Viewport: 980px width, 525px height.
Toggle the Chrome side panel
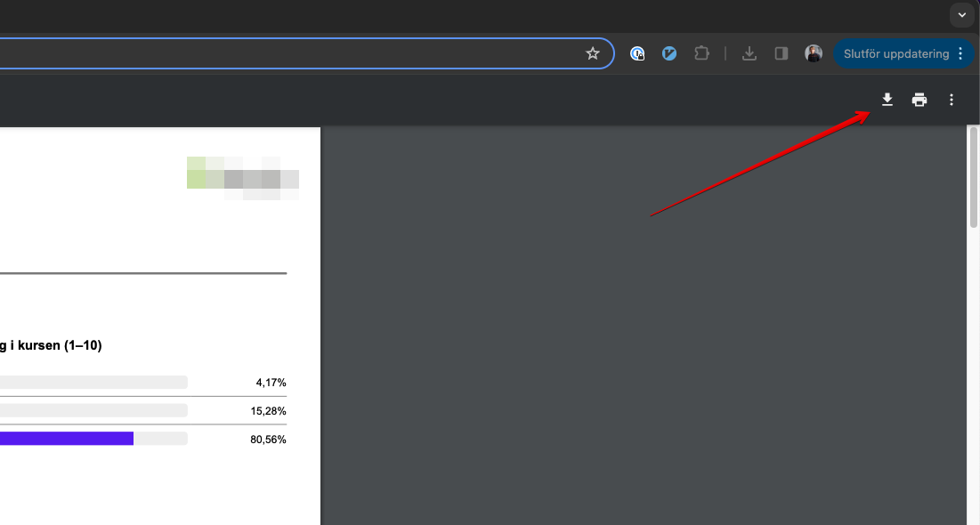(782, 53)
